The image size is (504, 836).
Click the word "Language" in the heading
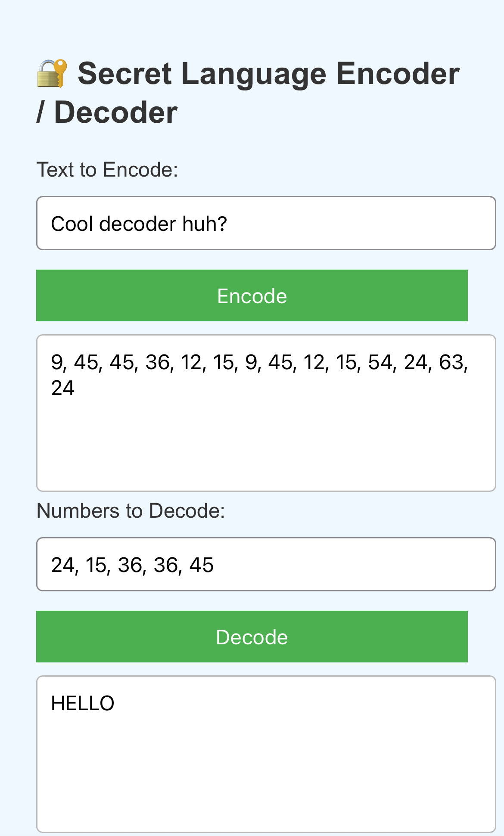click(x=254, y=74)
